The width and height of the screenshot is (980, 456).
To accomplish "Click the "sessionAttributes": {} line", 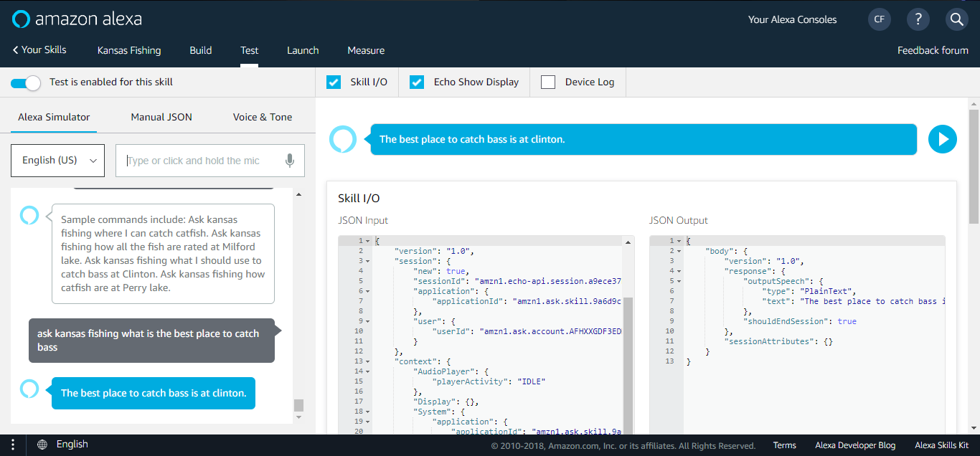I will (x=778, y=341).
